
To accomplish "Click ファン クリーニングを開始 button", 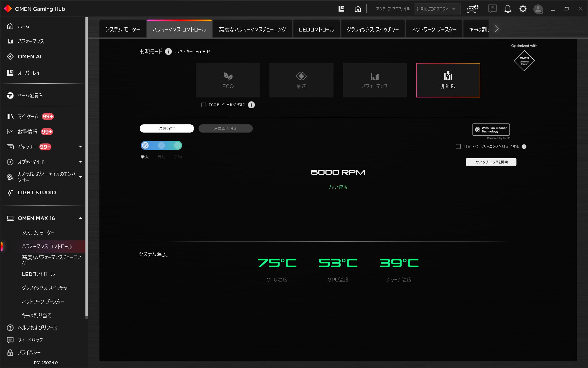I will (x=491, y=162).
